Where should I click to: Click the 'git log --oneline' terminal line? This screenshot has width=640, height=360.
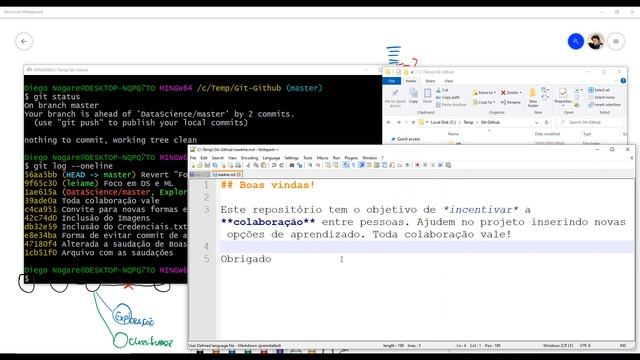(x=69, y=166)
